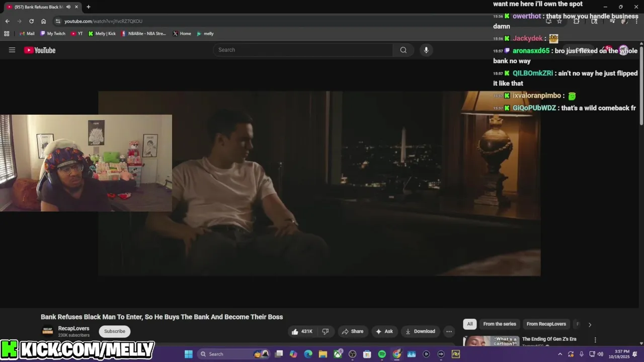Open a new browser tab with plus
This screenshot has height=362, width=644.
(89, 7)
